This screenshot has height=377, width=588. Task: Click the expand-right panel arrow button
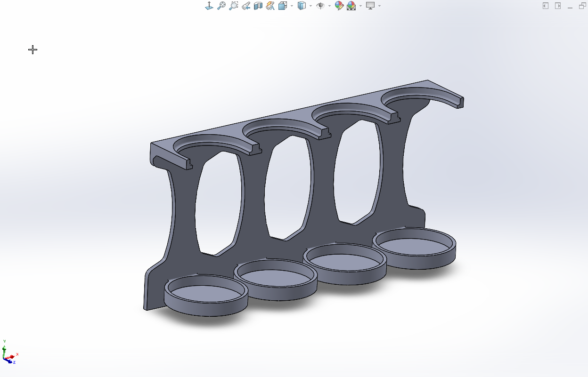[x=558, y=6]
